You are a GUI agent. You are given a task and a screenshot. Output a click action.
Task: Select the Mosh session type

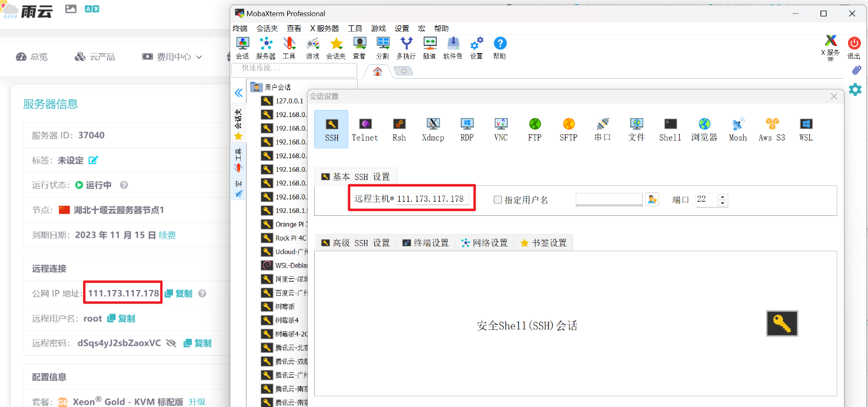pyautogui.click(x=738, y=129)
